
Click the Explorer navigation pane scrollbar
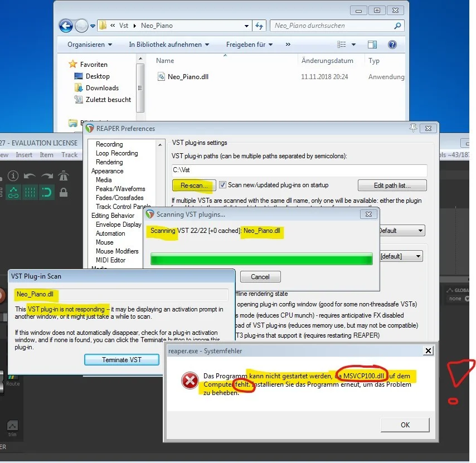pos(140,88)
